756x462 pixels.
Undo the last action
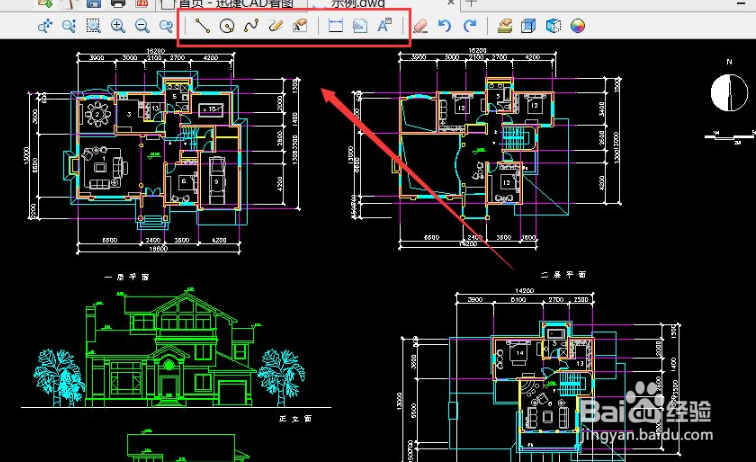click(x=445, y=26)
